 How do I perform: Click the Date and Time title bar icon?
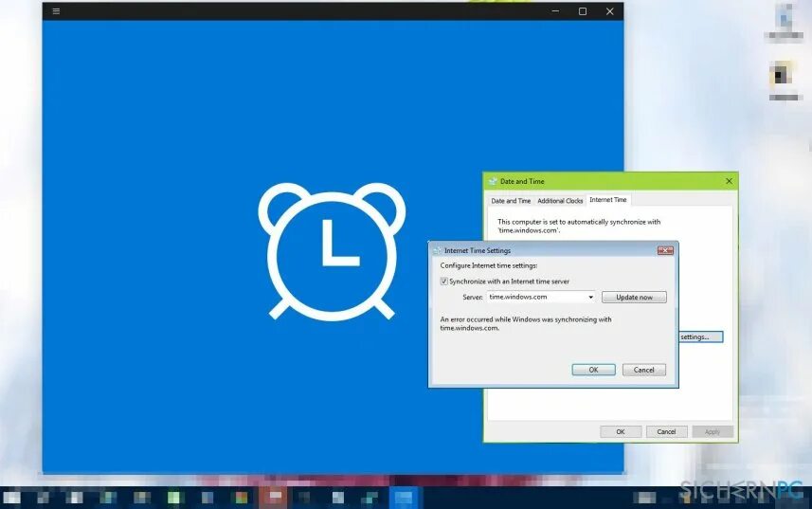coord(493,181)
